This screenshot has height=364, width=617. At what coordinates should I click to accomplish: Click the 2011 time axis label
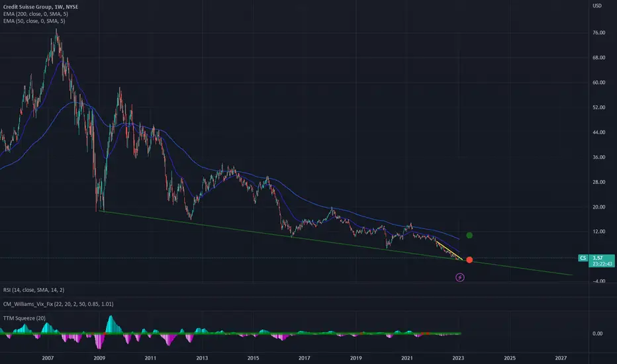[150, 358]
